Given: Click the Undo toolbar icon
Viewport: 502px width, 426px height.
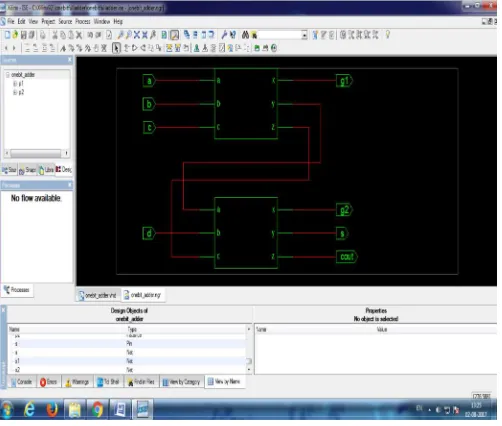Looking at the screenshot, I should click(90, 35).
